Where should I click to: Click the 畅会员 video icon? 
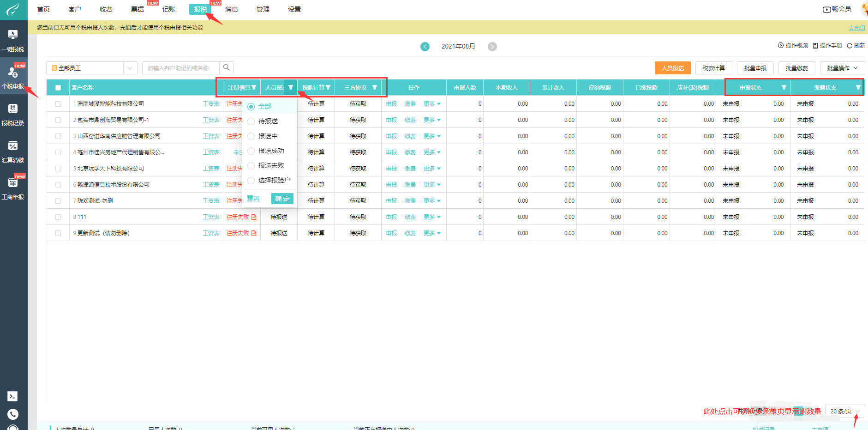[826, 9]
